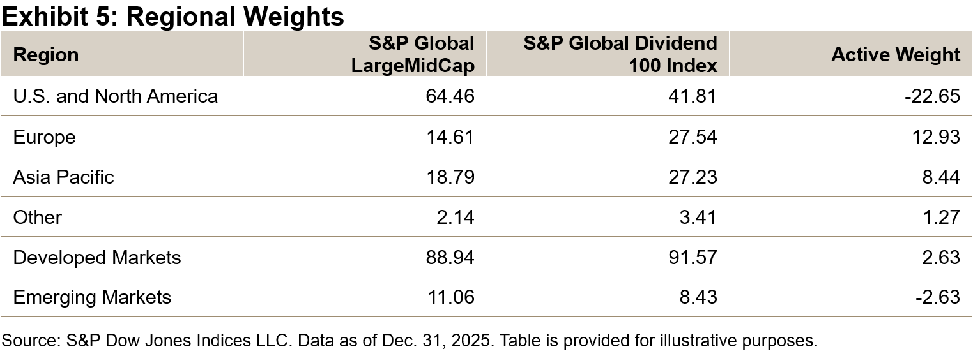This screenshot has height=356, width=980.
Task: Select the Europe row label
Action: [x=44, y=137]
